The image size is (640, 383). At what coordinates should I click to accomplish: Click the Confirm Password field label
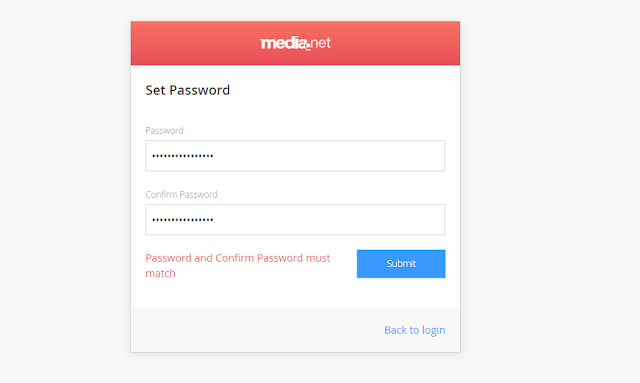[x=181, y=194]
